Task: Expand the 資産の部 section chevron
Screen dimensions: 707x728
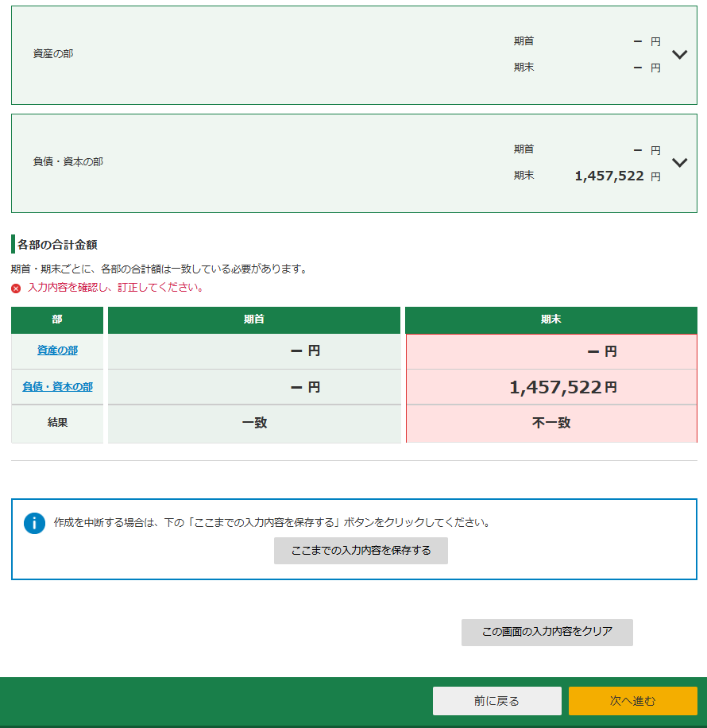Action: 679,55
